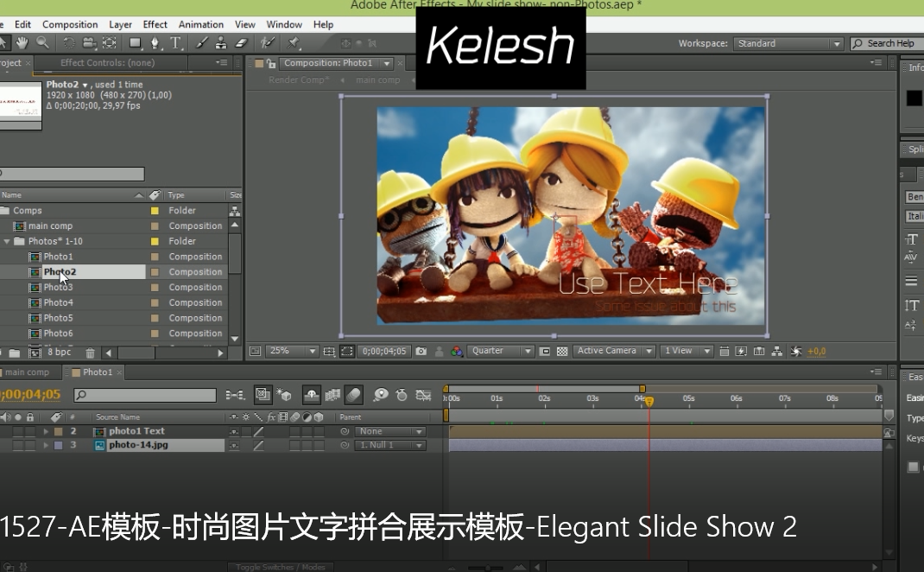Select the Eraser tool
Viewport: 924px width, 572px height.
pos(241,42)
